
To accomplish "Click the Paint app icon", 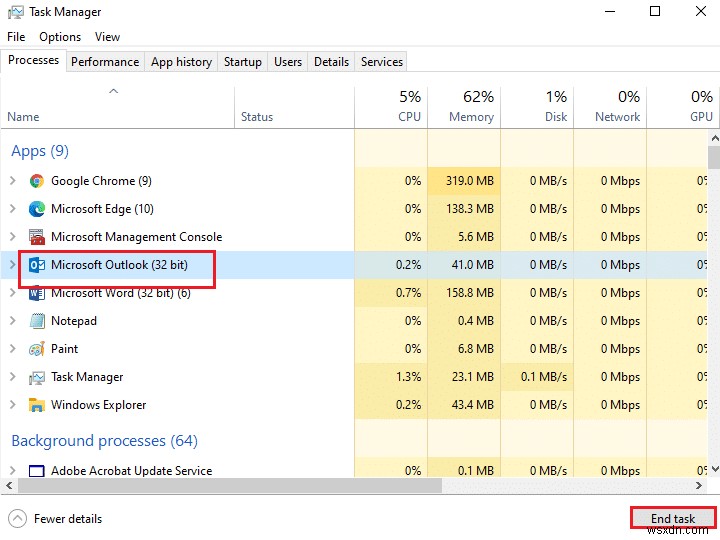I will pyautogui.click(x=37, y=349).
